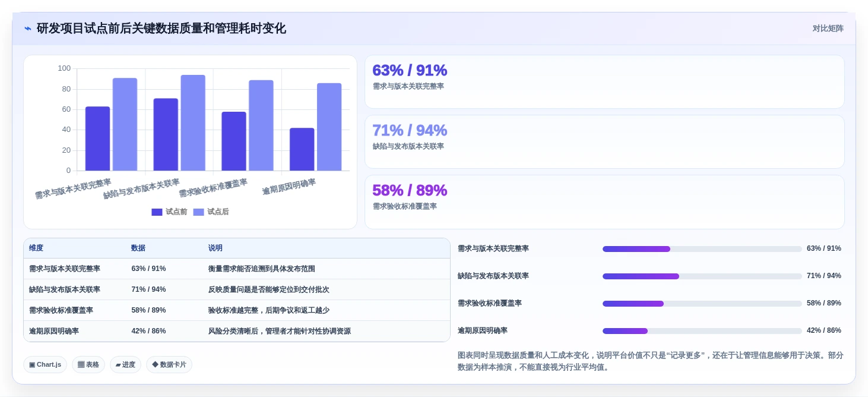
Task: Click the 试点后 bar for 需求与版本关联完整率
Action: [x=125, y=124]
